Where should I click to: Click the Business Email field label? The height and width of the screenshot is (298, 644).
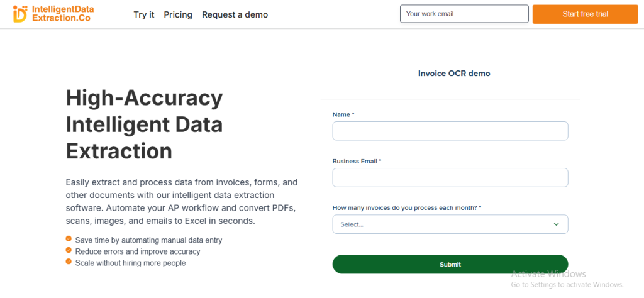click(x=357, y=161)
